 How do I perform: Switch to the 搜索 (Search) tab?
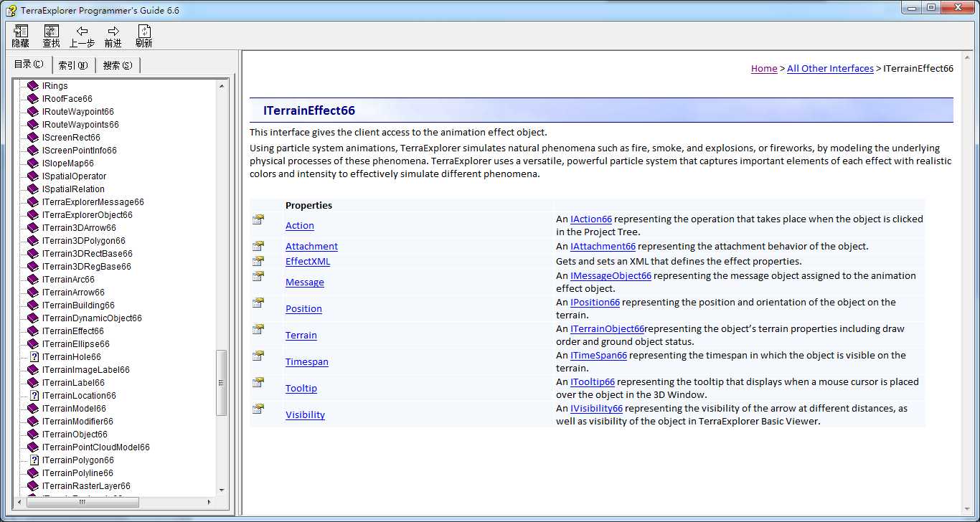tap(118, 65)
